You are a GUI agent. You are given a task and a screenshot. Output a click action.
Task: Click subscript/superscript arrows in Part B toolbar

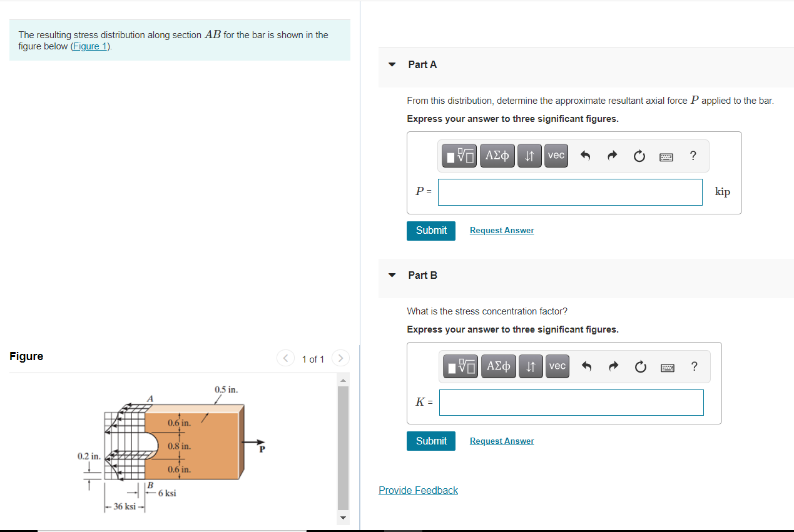531,366
